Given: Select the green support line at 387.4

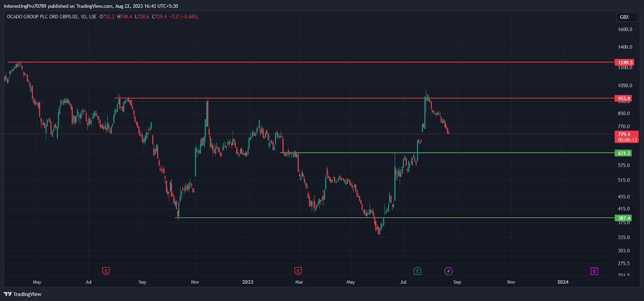Looking at the screenshot, I should point(395,218).
